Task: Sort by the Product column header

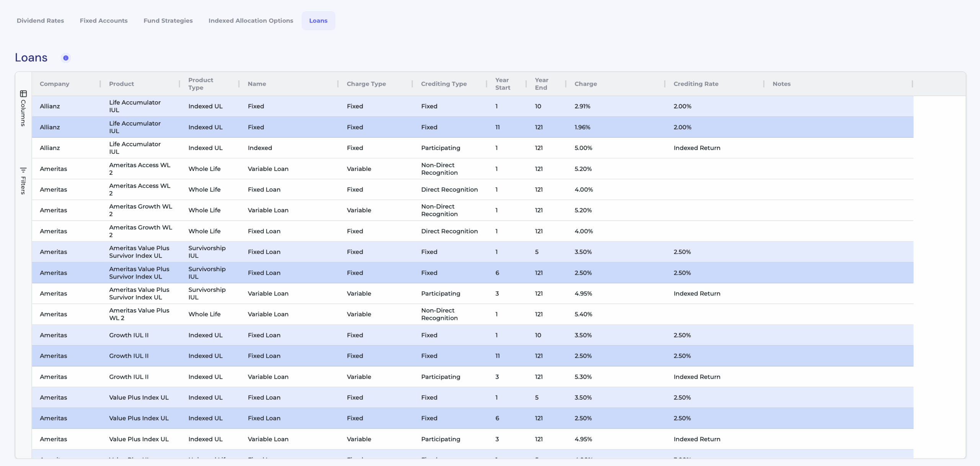Action: [x=121, y=84]
